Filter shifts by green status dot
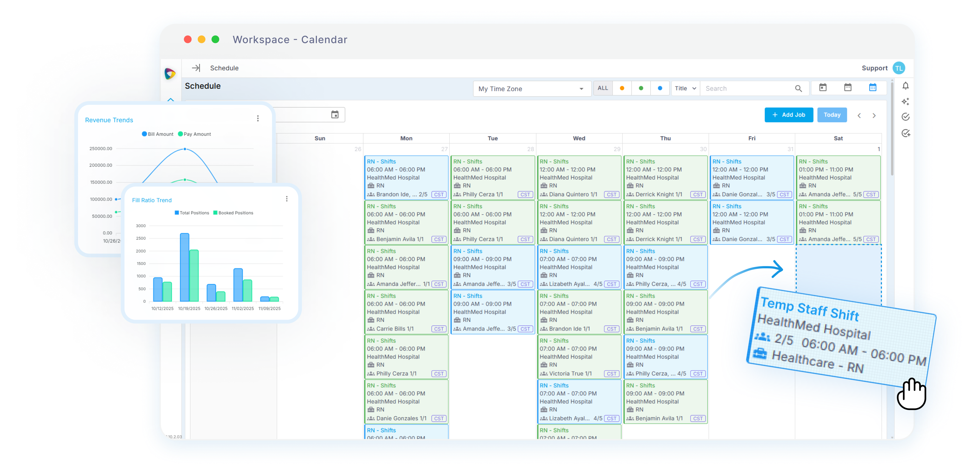Screen dimensions: 980x468 pyautogui.click(x=641, y=88)
